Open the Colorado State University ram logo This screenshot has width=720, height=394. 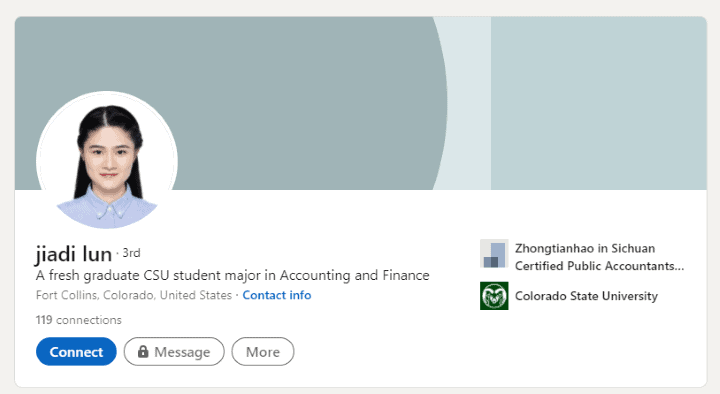pyautogui.click(x=494, y=296)
